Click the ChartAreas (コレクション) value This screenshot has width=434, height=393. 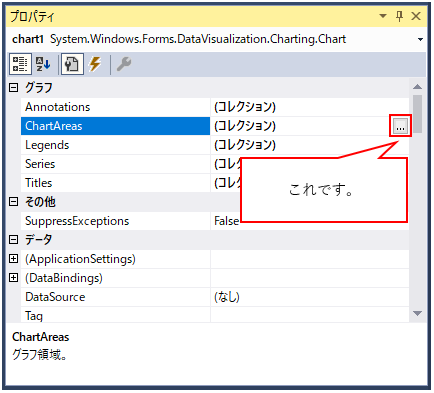[245, 126]
